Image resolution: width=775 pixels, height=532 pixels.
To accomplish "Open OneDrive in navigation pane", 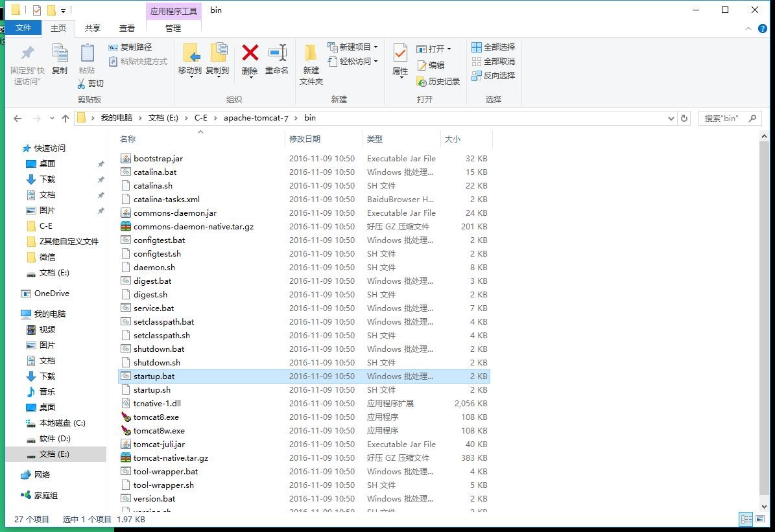I will coord(51,294).
